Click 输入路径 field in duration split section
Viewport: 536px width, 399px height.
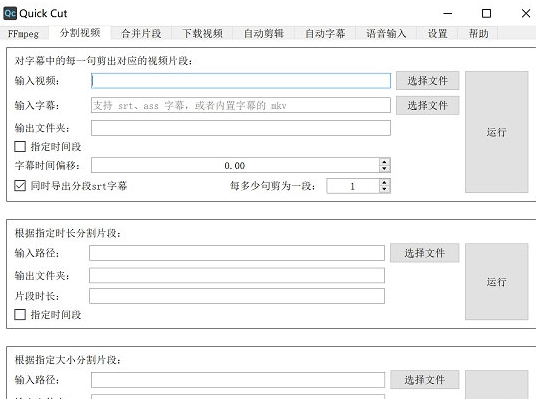pos(237,253)
